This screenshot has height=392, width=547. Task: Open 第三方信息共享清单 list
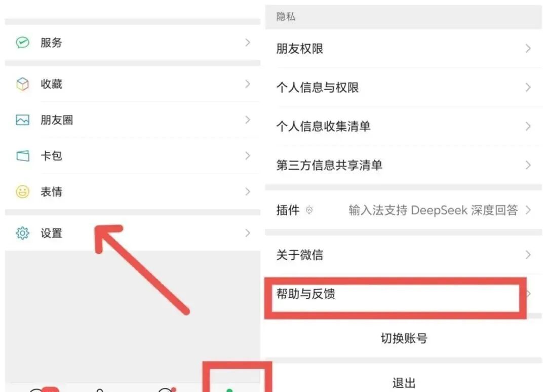pos(403,165)
